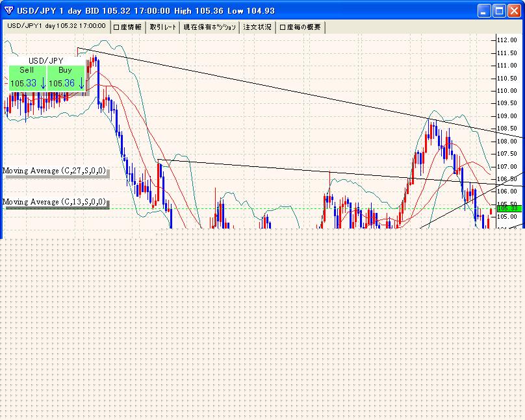This screenshot has width=525, height=420.
Task: Minimize the USD/JPY chart window
Action: coord(484,10)
